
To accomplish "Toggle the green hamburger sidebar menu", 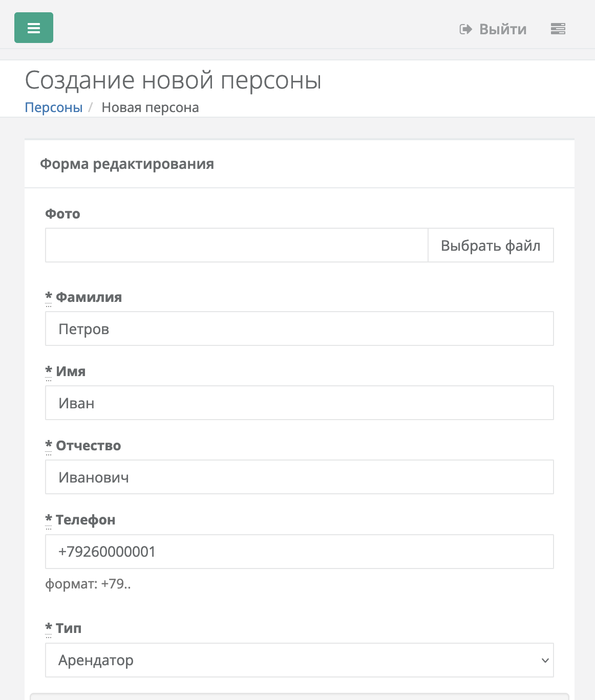I will pos(34,28).
